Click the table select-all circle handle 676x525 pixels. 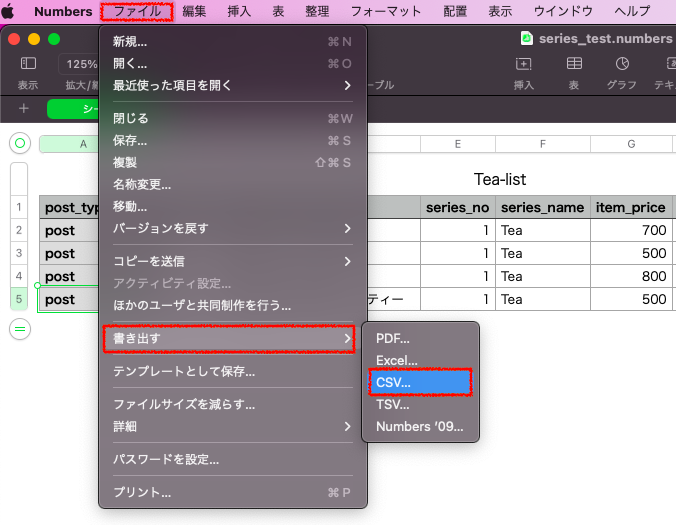pos(20,143)
